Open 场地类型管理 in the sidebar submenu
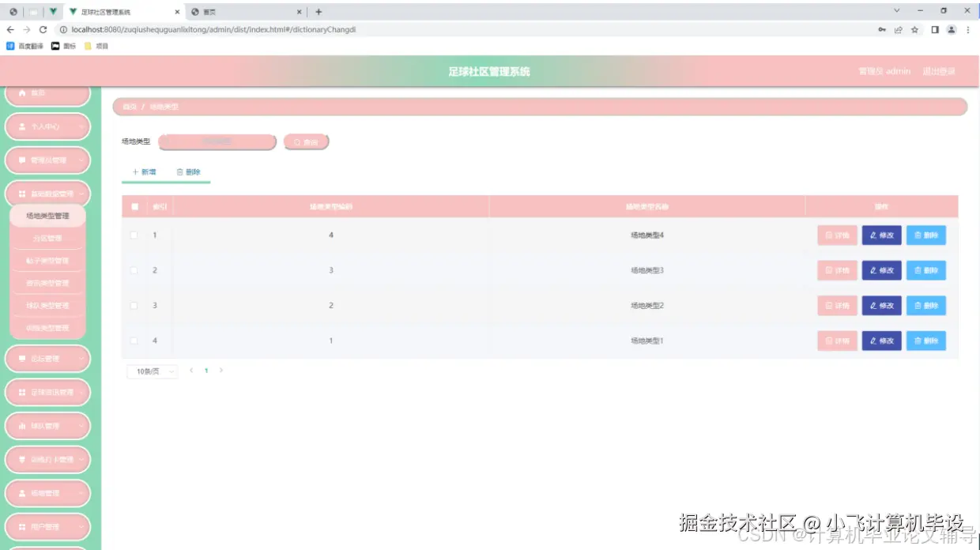Image resolution: width=980 pixels, height=550 pixels. (x=47, y=216)
